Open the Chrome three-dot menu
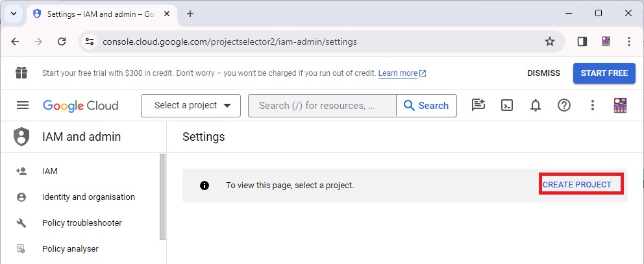Screen dimensions: 644x264 pyautogui.click(x=629, y=42)
